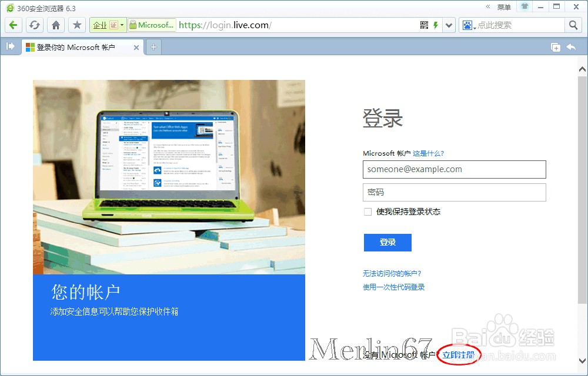Image resolution: width=588 pixels, height=376 pixels.
Task: Click the 点此搜索 search box
Action: [x=519, y=25]
